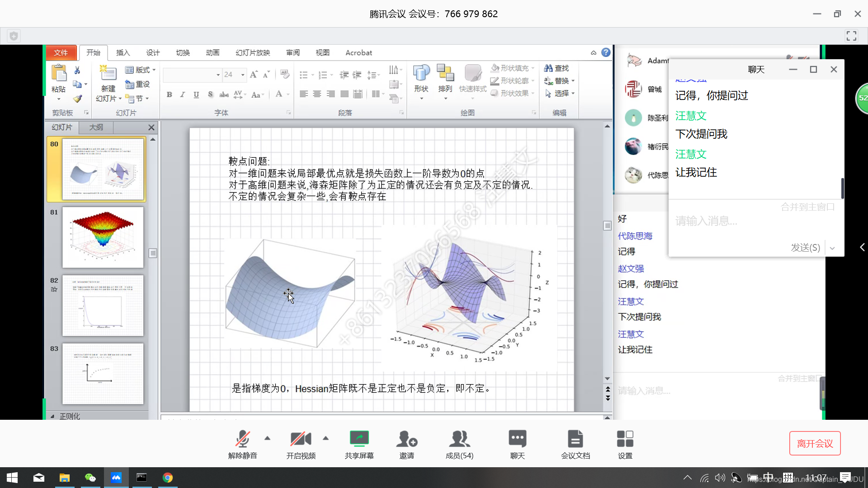Image resolution: width=868 pixels, height=488 pixels.
Task: Switch to the Animations (动画) tab
Action: pyautogui.click(x=212, y=53)
